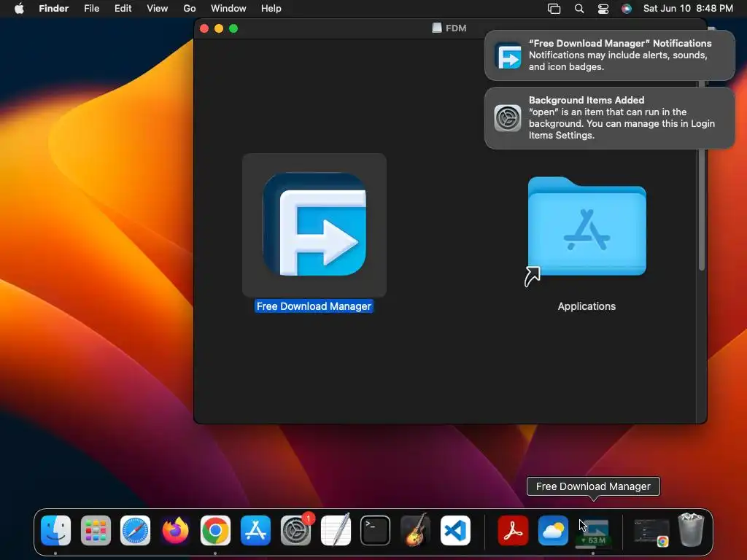Select the Free Download Manager app icon
This screenshot has width=747, height=560.
click(314, 225)
